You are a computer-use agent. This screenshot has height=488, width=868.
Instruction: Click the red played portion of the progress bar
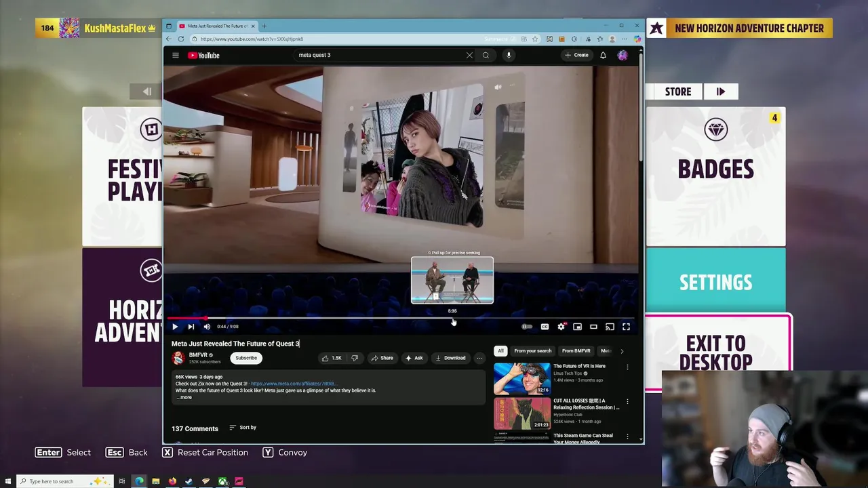point(186,318)
